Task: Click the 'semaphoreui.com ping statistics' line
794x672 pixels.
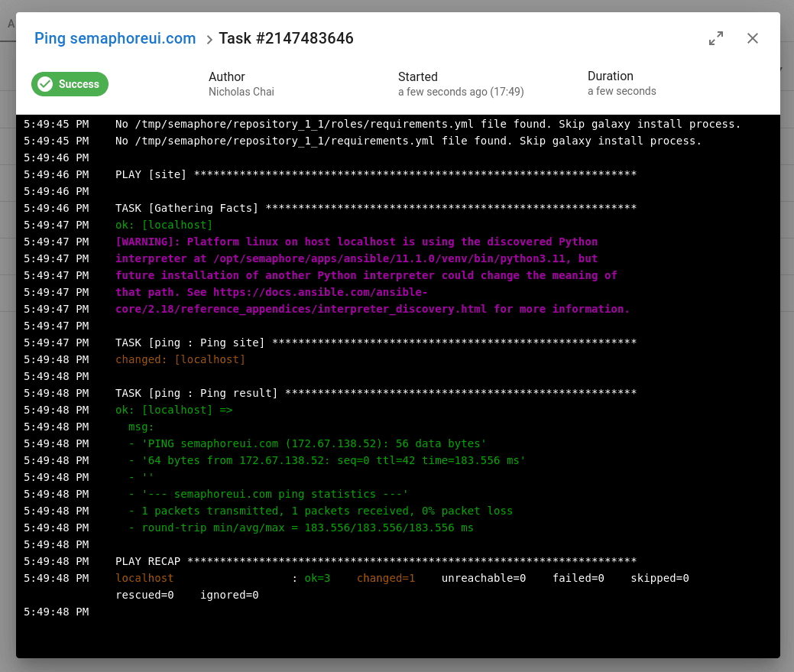Action: [x=268, y=494]
